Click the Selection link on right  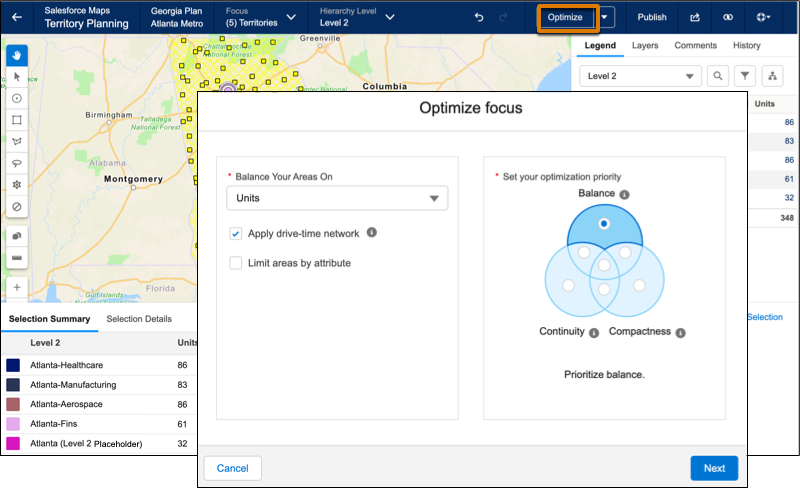tap(765, 317)
